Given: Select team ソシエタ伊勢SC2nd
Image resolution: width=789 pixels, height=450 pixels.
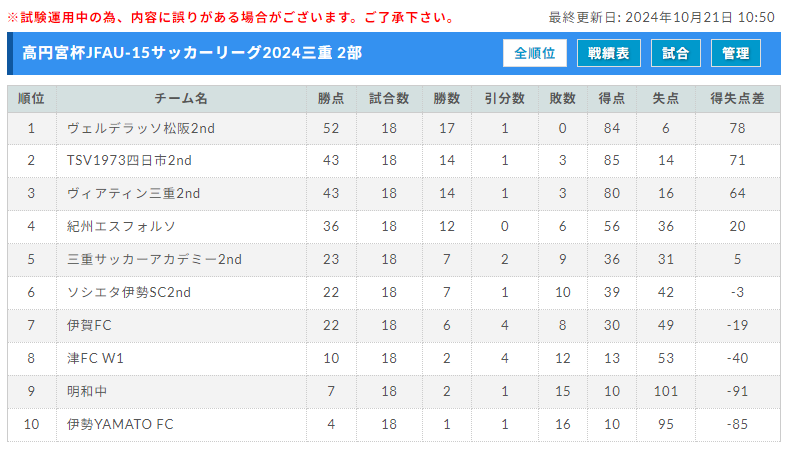Looking at the screenshot, I should [x=129, y=292].
